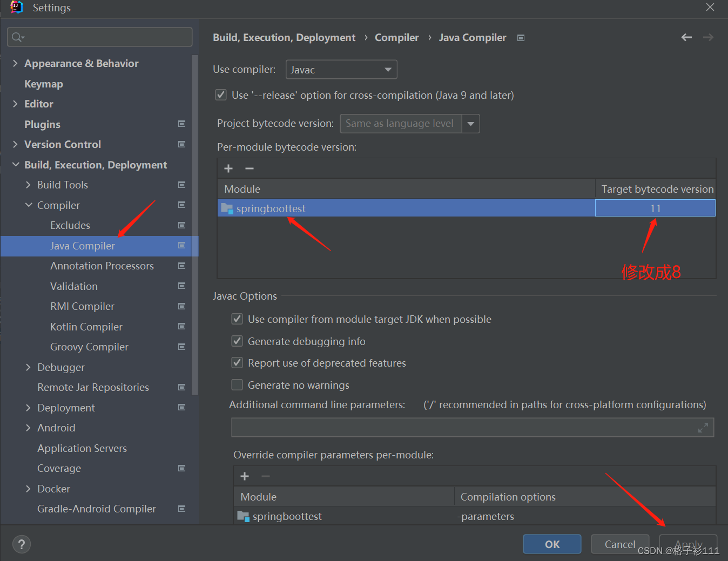Expand the Editor section

tap(15, 104)
